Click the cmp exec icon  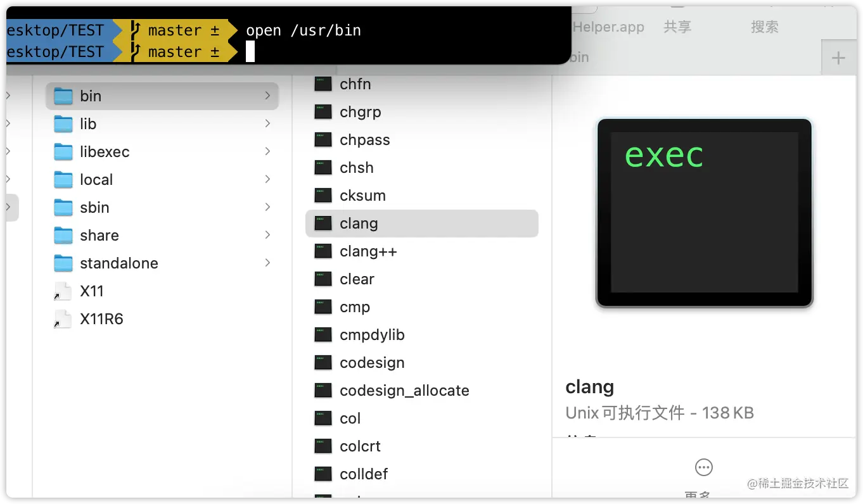tap(323, 307)
